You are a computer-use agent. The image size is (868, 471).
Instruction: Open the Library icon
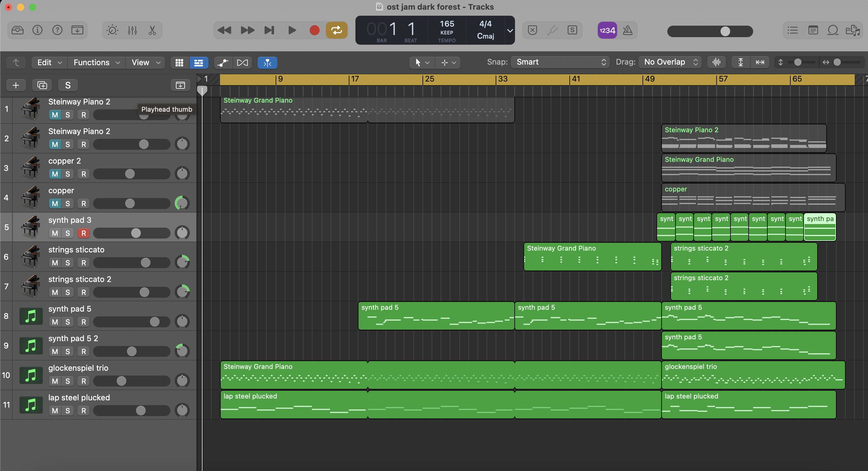[x=18, y=30]
